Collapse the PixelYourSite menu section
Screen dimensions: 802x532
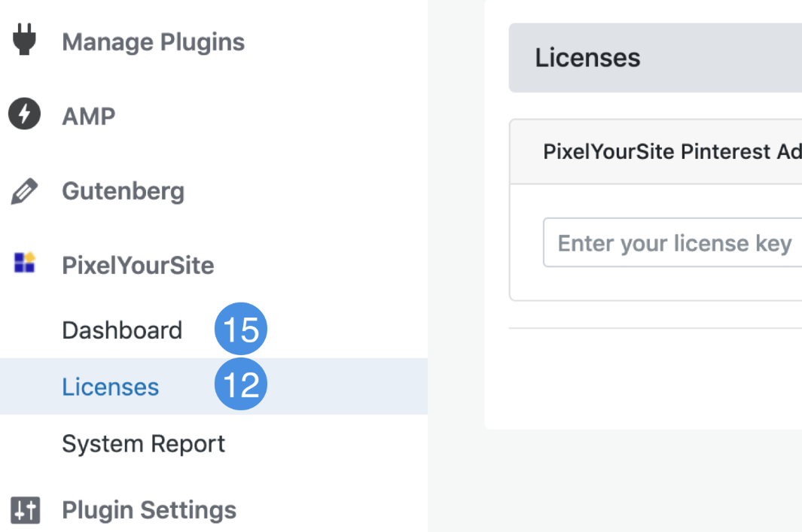click(x=138, y=266)
